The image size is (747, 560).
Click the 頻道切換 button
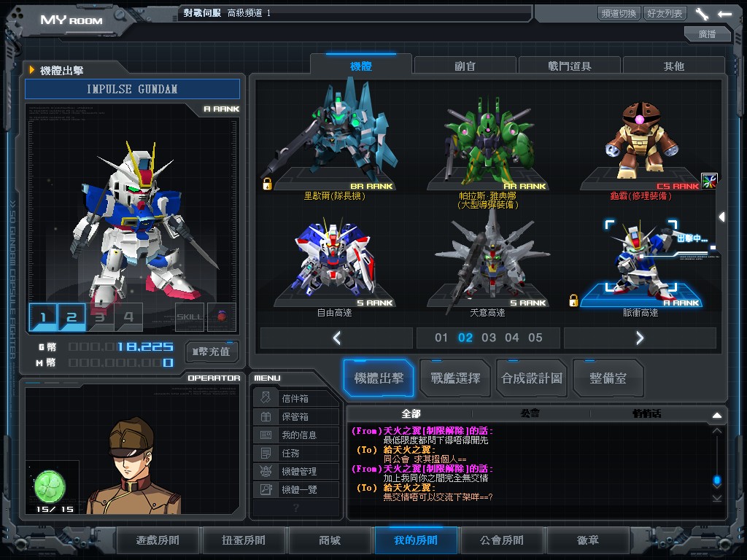619,13
